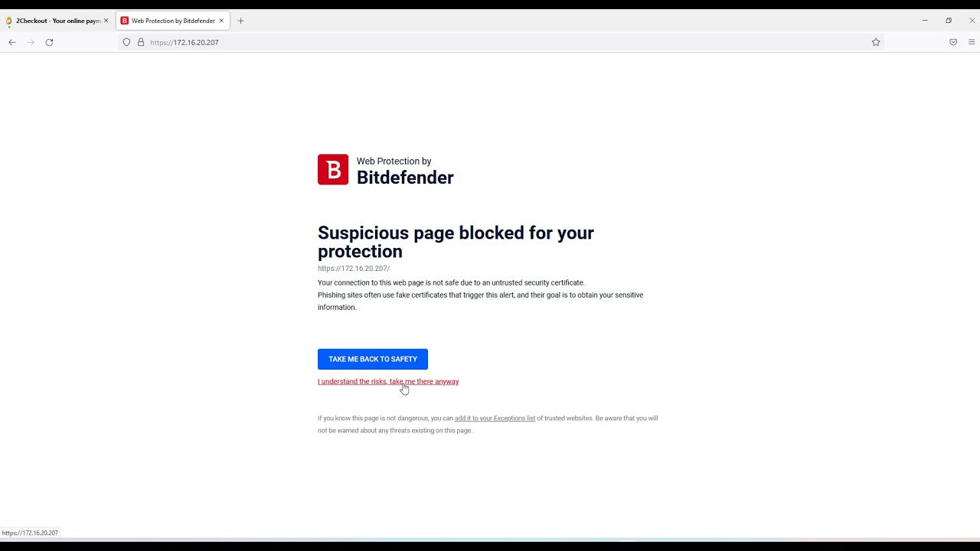This screenshot has width=980, height=551.
Task: Go back to the previous page
Action: [12, 42]
